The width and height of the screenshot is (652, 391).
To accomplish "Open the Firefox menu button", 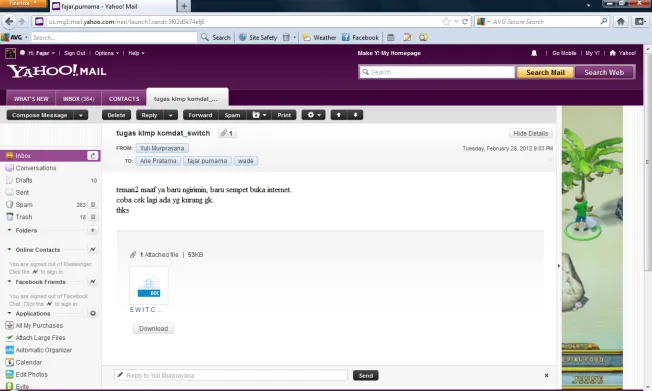I will [23, 4].
